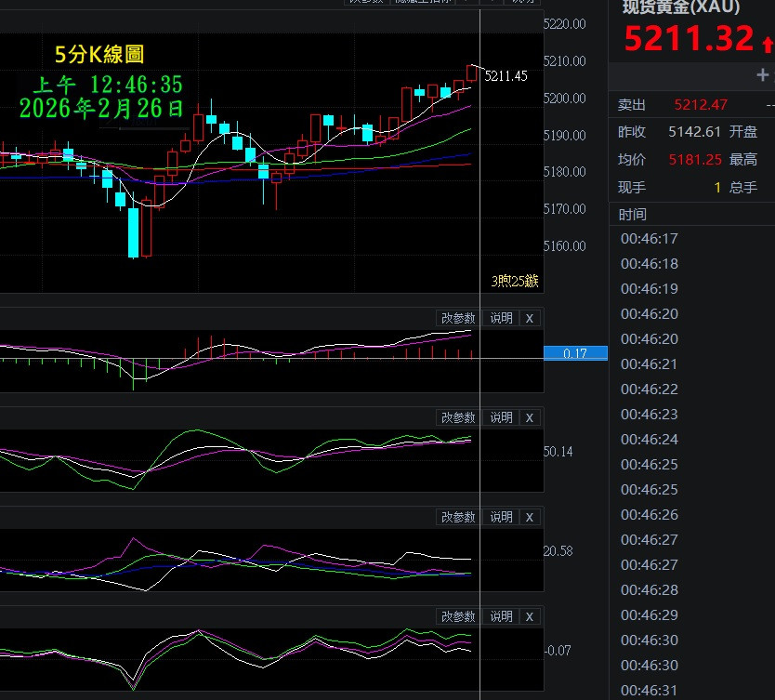Open 改参数 for the 50.14 indicator panel

click(x=458, y=417)
